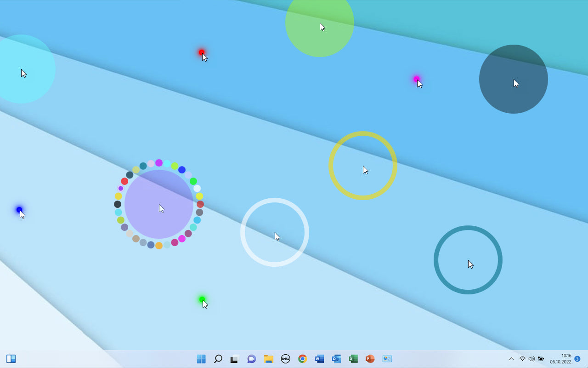Pick the orange swatch in color ring
Viewport: 588px width, 368px height.
[x=159, y=246]
